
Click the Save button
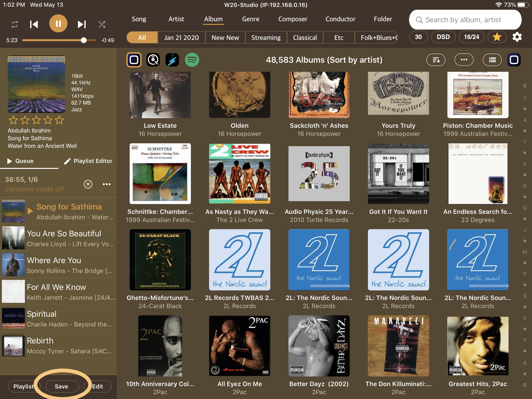click(x=61, y=386)
